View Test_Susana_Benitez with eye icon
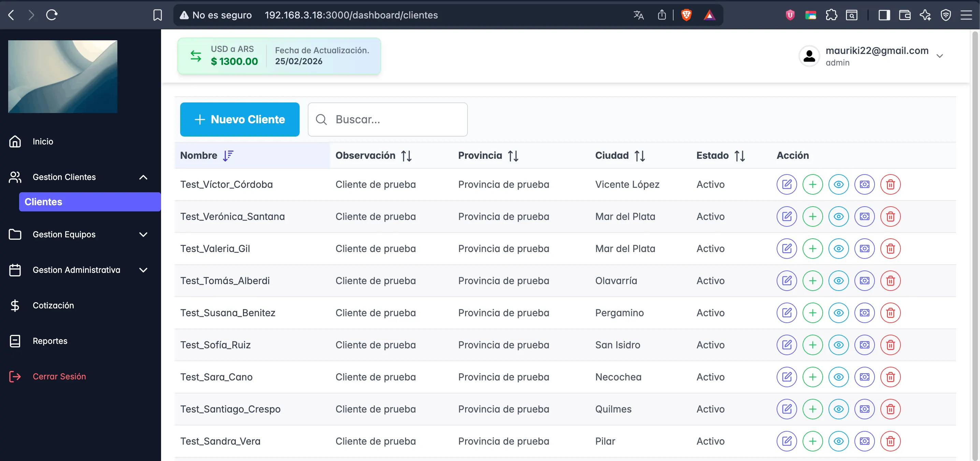This screenshot has width=980, height=461. (x=838, y=313)
